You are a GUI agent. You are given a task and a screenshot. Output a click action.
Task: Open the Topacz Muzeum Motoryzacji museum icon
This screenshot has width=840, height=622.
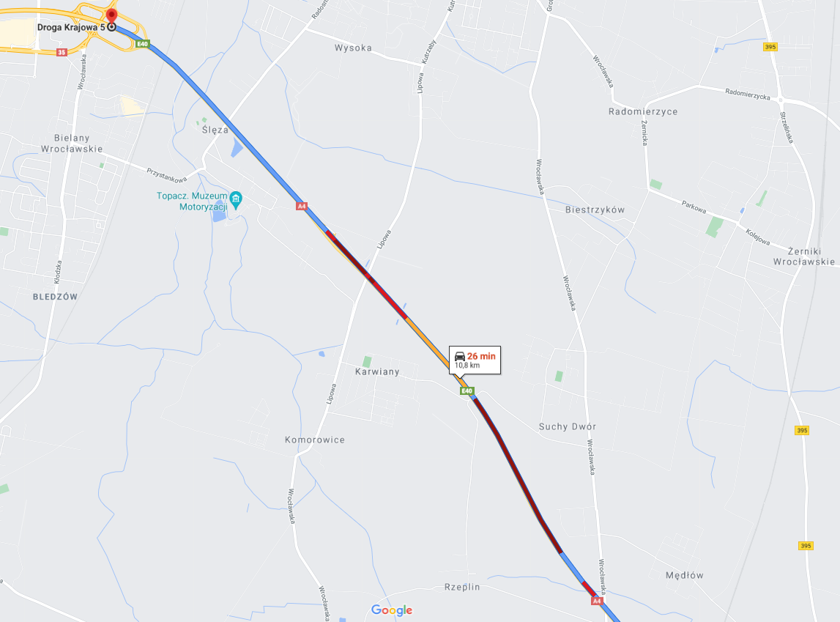coord(236,200)
